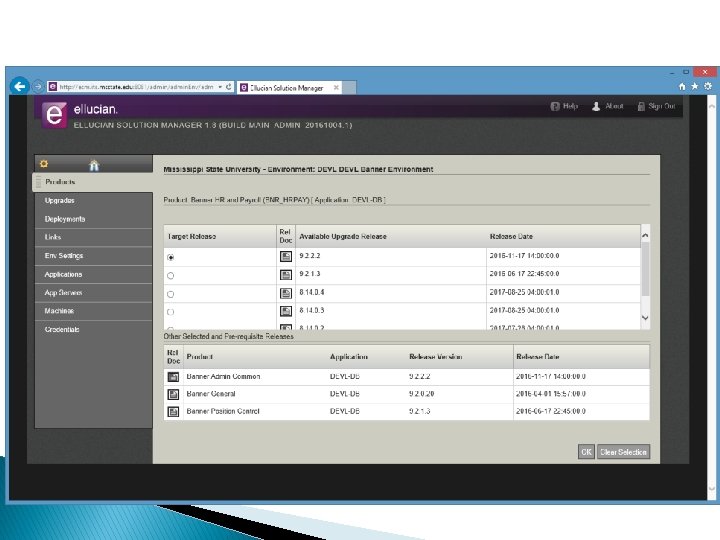Click the refresh icon in address bar
Viewport: 720px width, 540px height.
point(228,86)
